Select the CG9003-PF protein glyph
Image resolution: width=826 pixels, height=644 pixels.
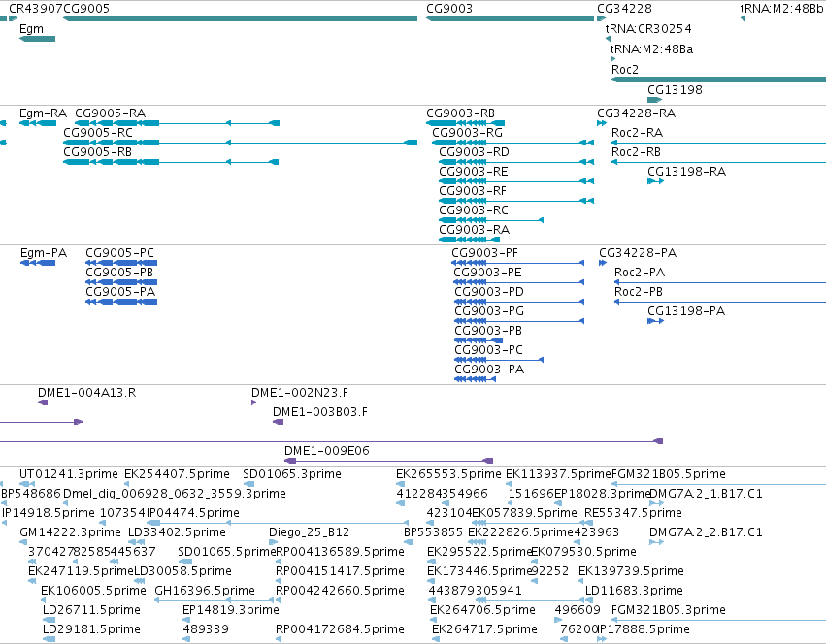518,263
